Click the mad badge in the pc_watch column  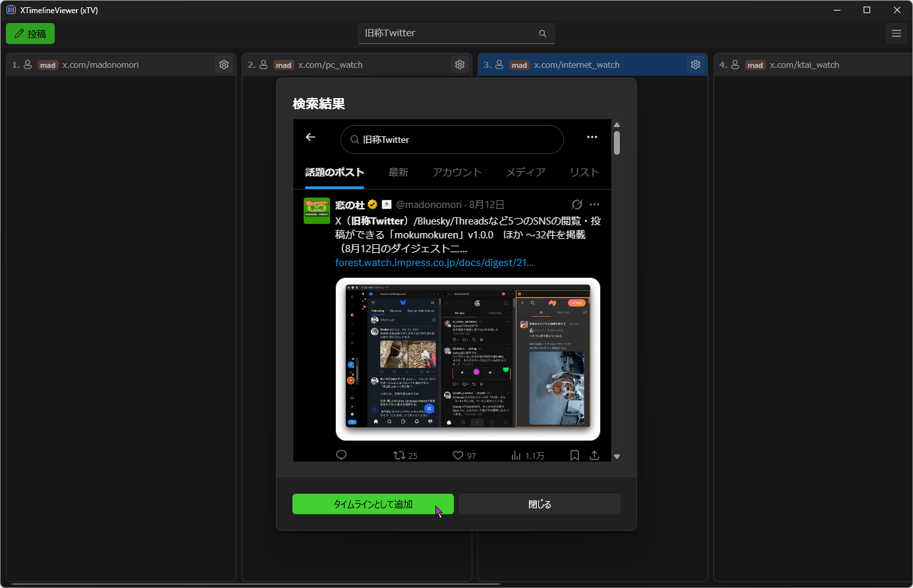pyautogui.click(x=284, y=65)
